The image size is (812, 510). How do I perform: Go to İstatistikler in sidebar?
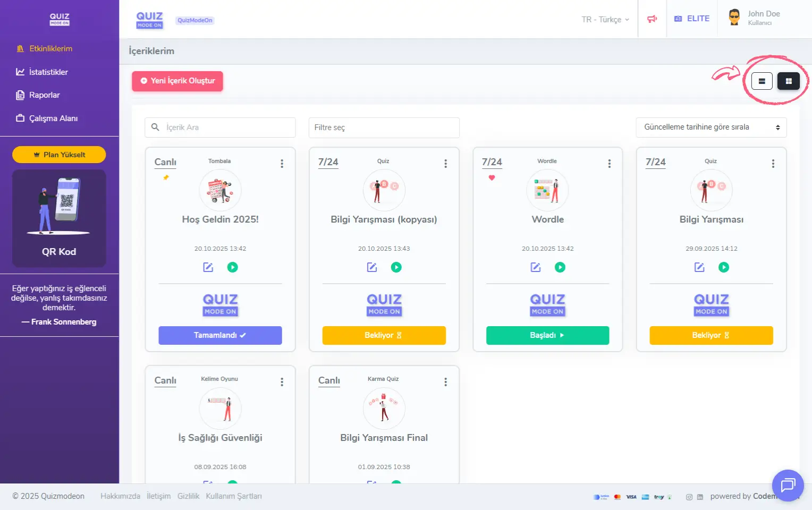click(48, 72)
